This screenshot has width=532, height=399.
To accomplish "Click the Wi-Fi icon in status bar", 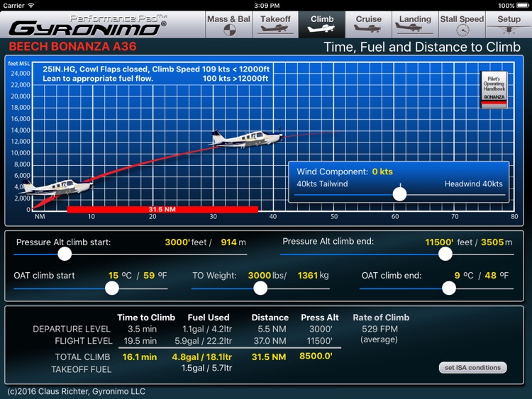I will click(x=31, y=6).
